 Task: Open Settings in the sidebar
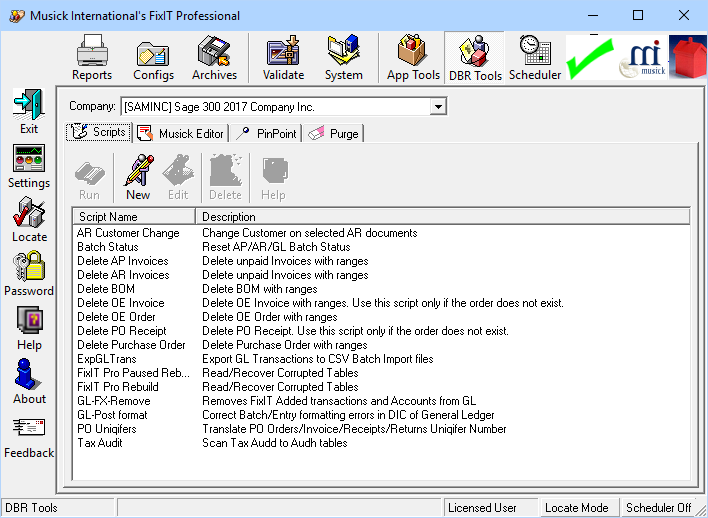point(29,166)
